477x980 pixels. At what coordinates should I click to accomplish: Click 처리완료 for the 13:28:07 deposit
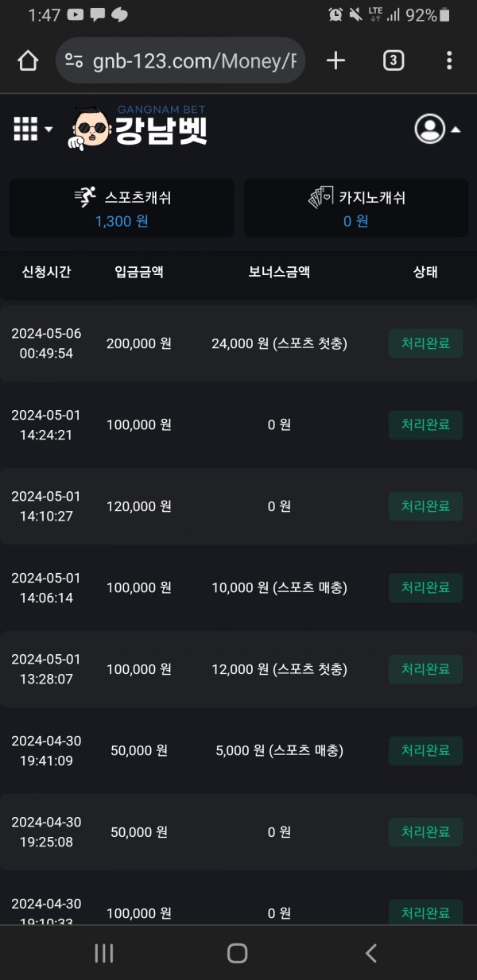tap(425, 669)
